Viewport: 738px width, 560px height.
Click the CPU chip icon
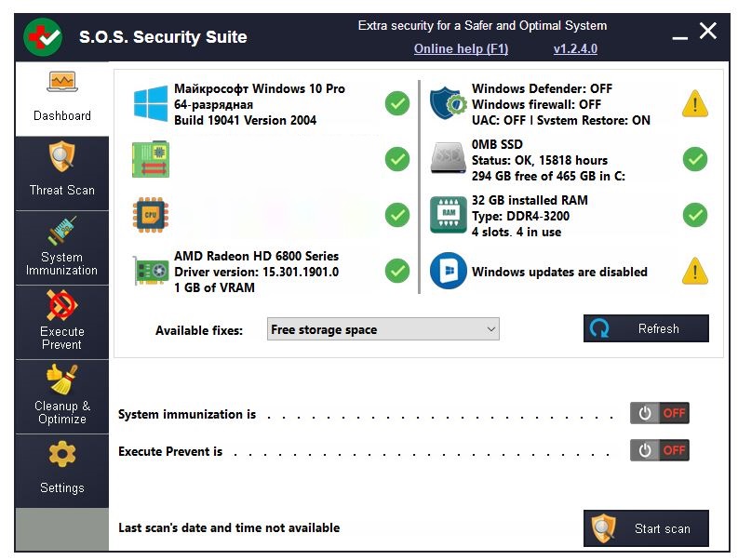pyautogui.click(x=150, y=215)
